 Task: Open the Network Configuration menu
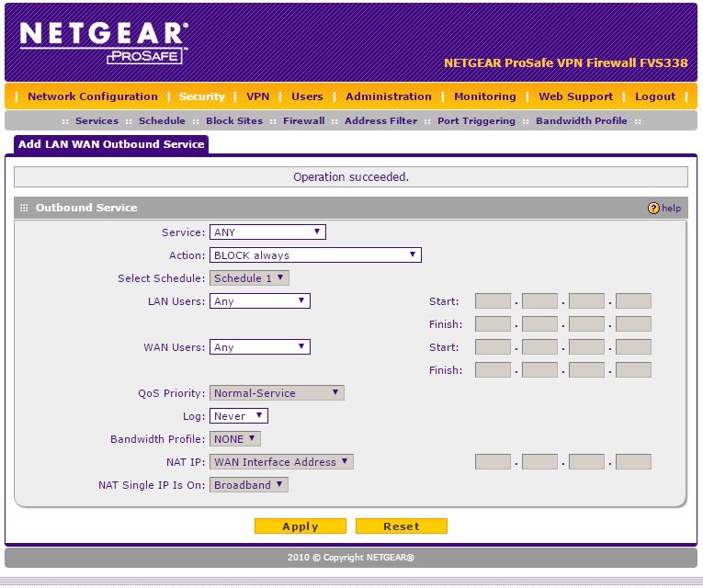pos(93,96)
